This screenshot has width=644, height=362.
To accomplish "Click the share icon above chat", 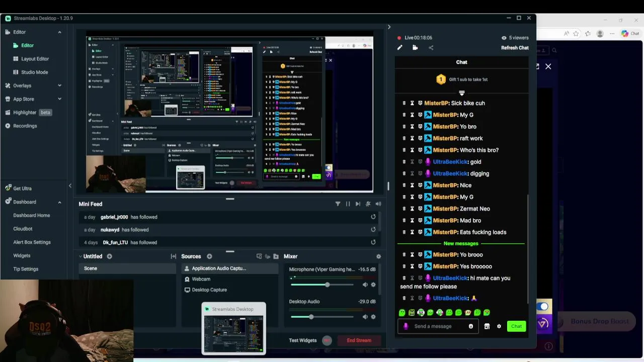I will [431, 48].
